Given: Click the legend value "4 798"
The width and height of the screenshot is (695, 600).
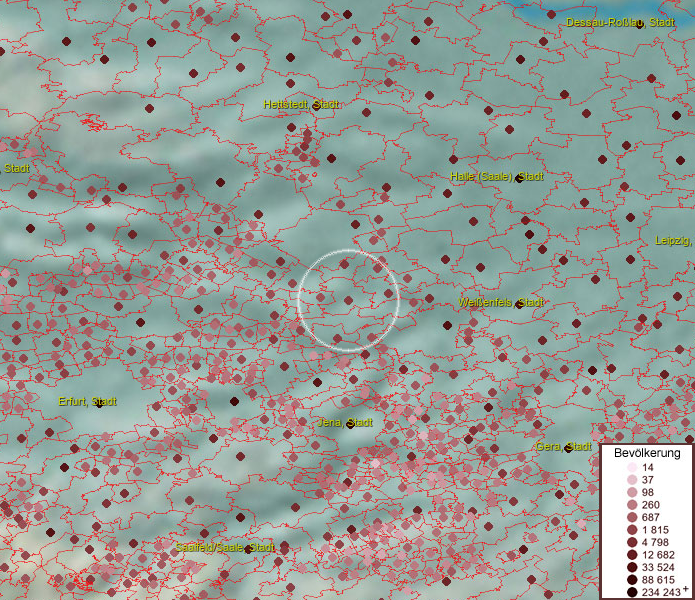Looking at the screenshot, I should (655, 542).
